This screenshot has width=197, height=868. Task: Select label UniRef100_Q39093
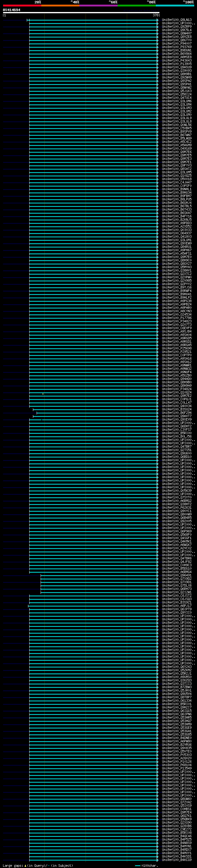coord(177,71)
